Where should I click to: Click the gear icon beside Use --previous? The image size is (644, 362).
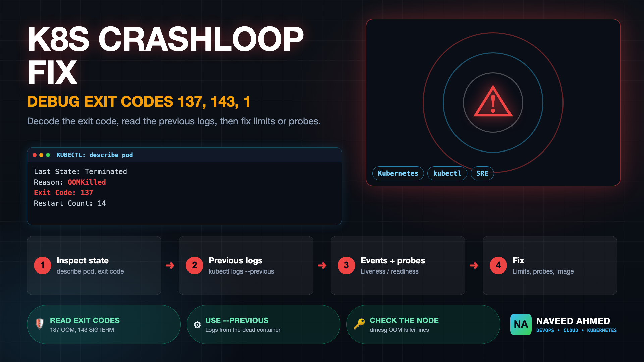click(197, 325)
